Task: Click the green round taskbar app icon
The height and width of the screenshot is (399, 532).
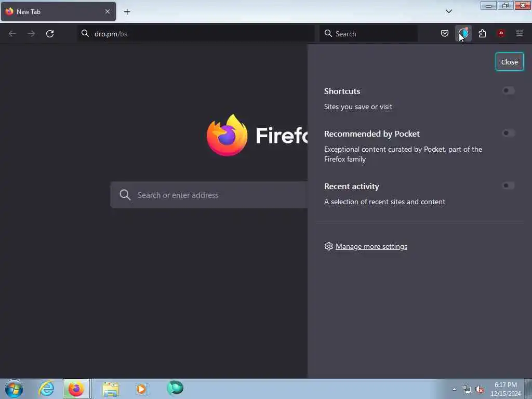Action: coord(175,388)
